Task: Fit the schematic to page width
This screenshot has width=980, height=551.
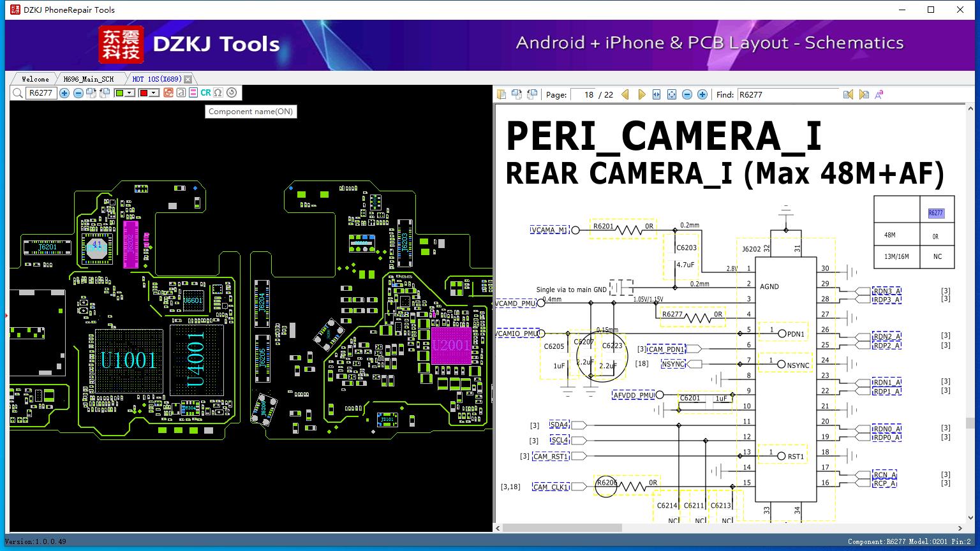Action: pyautogui.click(x=657, y=94)
